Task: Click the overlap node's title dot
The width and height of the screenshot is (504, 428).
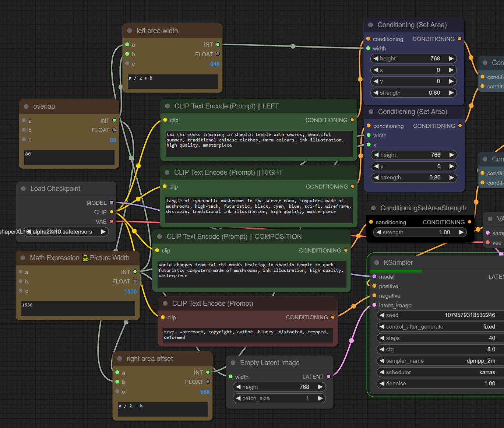Action: [x=26, y=106]
